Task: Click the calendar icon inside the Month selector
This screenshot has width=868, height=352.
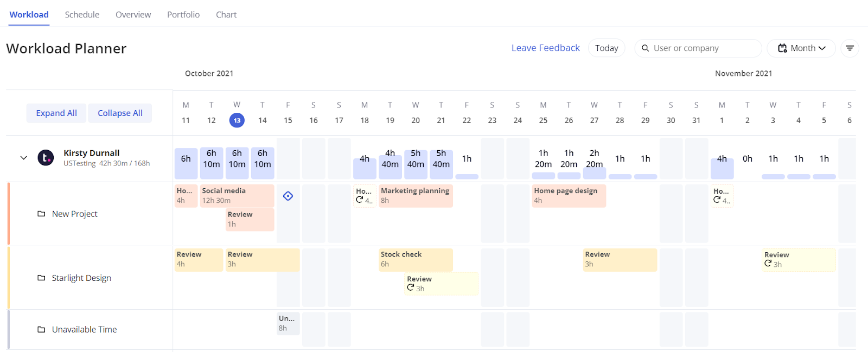Action: 783,48
